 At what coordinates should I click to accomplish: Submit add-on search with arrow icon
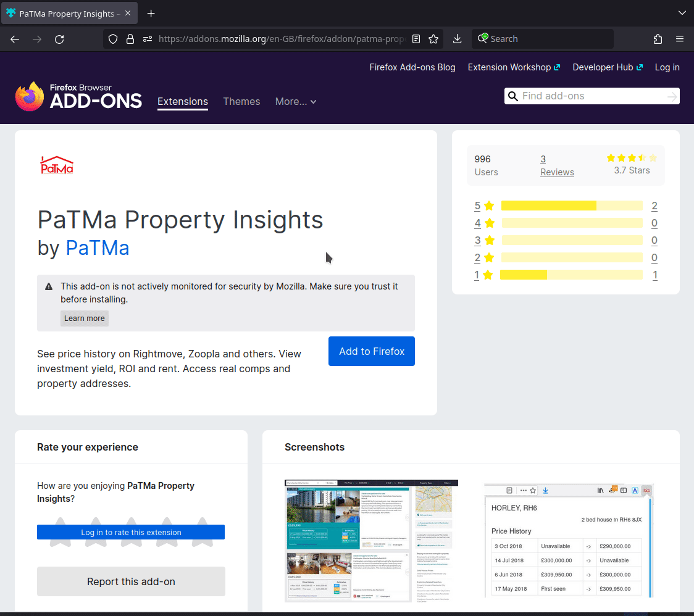click(672, 96)
